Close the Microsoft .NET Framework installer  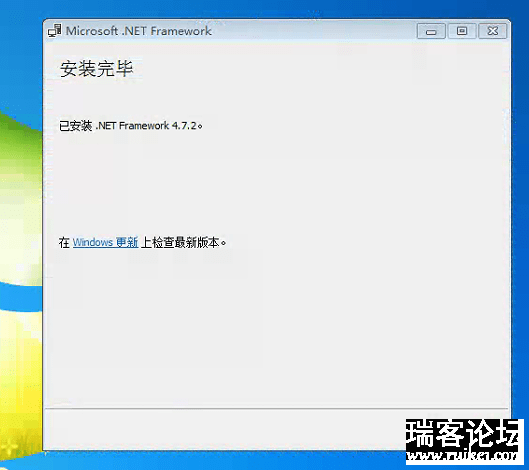pos(493,31)
